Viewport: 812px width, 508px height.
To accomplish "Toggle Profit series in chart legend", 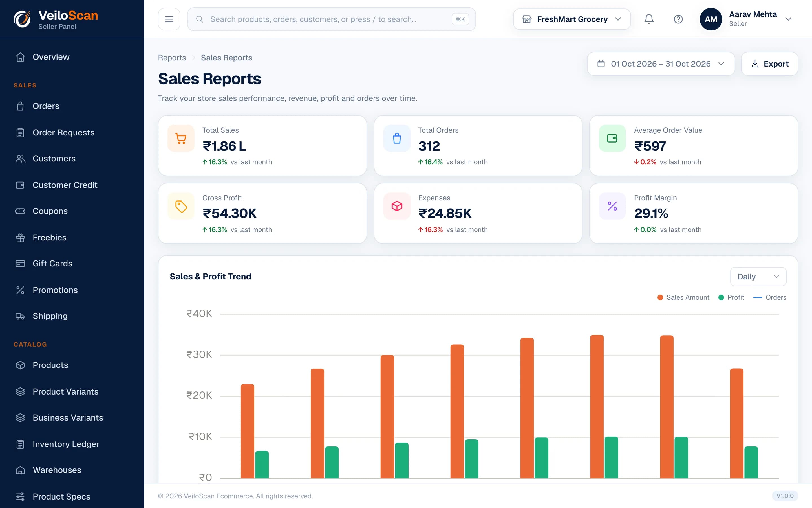I will (731, 297).
